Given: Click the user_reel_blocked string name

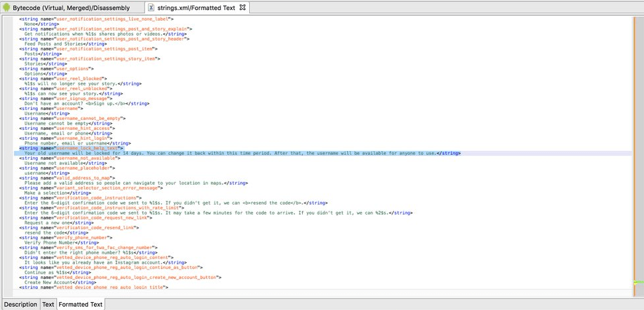Looking at the screenshot, I should pyautogui.click(x=80, y=78).
